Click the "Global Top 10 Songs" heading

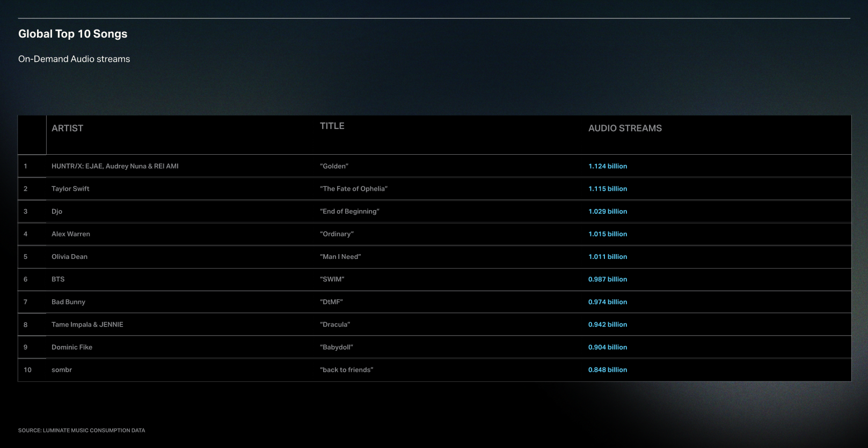tap(72, 34)
